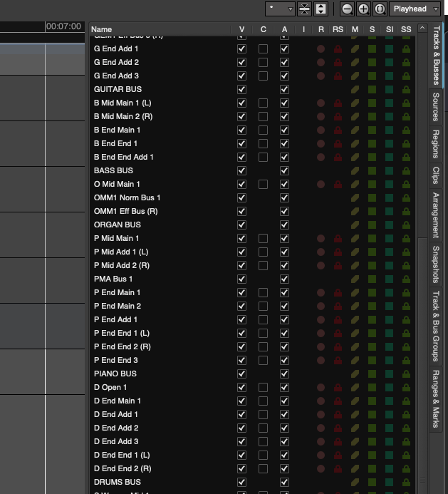Open the visible tracks dropdown
Image resolution: width=448 pixels, height=494 pixels.
[x=279, y=9]
